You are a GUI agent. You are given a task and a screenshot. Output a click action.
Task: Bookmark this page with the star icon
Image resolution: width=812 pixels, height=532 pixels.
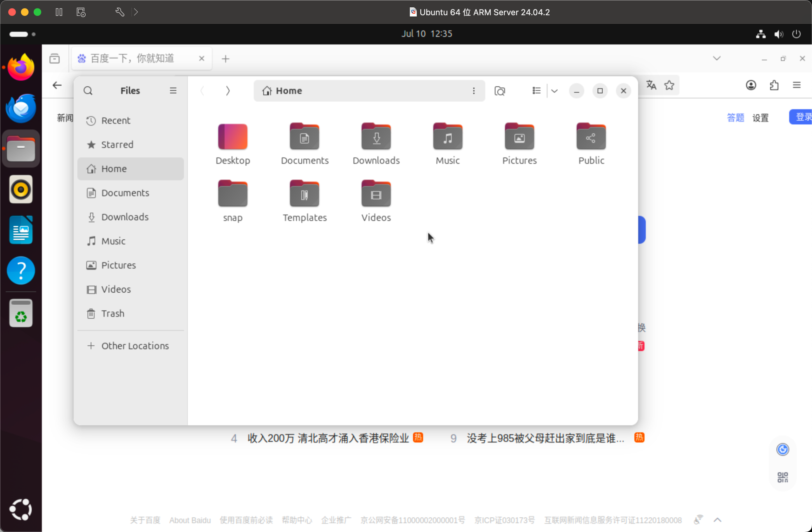coord(669,85)
